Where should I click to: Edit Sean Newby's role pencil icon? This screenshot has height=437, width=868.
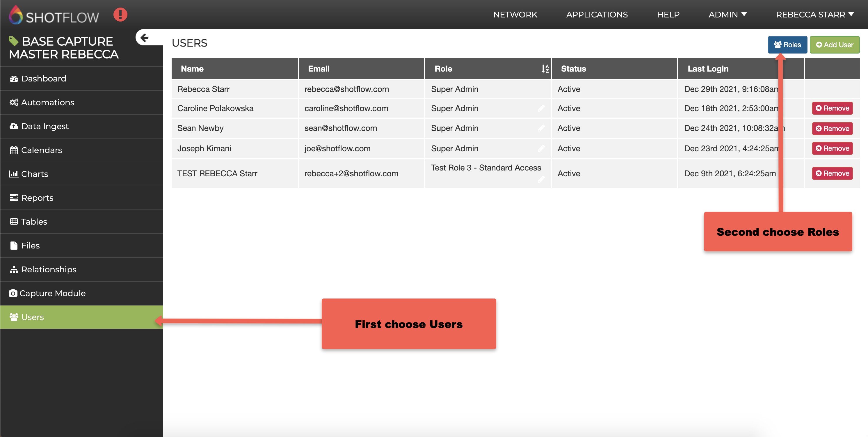tap(541, 128)
